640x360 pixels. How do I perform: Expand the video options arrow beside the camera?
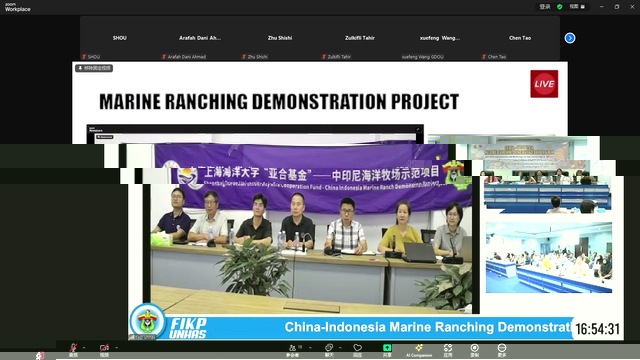(x=116, y=348)
